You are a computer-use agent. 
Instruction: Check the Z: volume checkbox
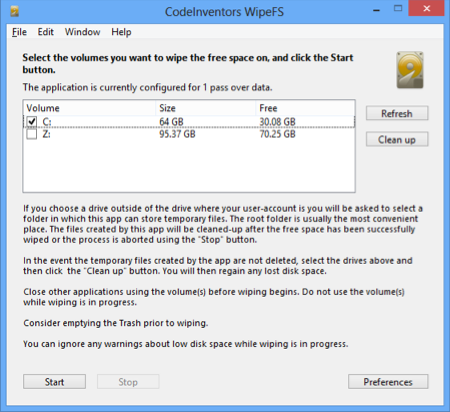[x=32, y=134]
